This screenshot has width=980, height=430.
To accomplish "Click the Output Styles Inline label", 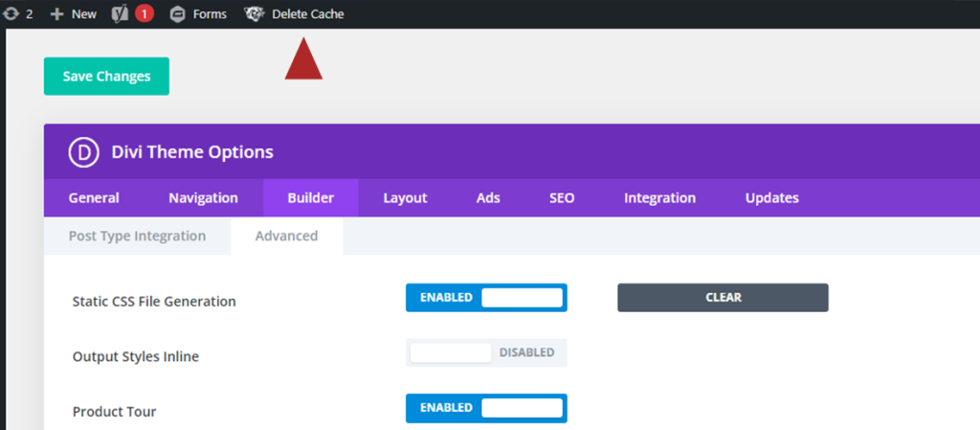I will (x=136, y=357).
